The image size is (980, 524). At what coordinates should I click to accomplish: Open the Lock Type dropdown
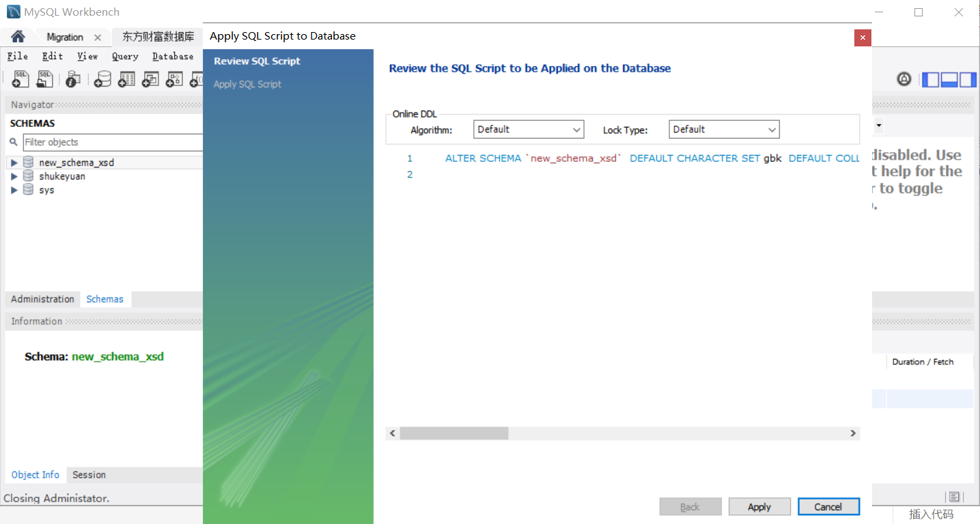(x=724, y=130)
